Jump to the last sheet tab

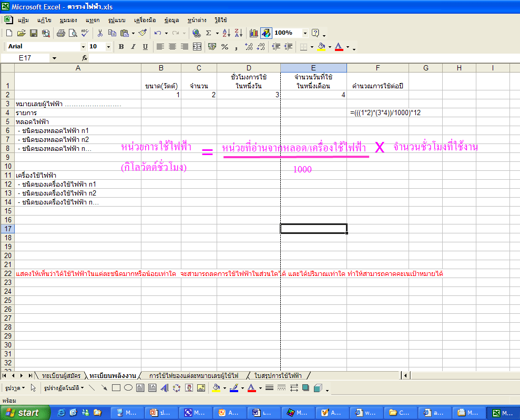(30, 375)
